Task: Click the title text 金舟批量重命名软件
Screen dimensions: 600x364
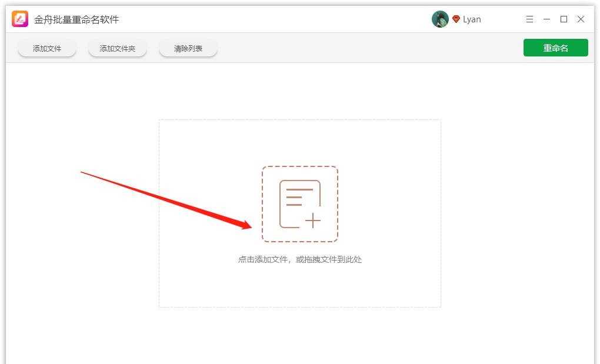Action: click(76, 19)
